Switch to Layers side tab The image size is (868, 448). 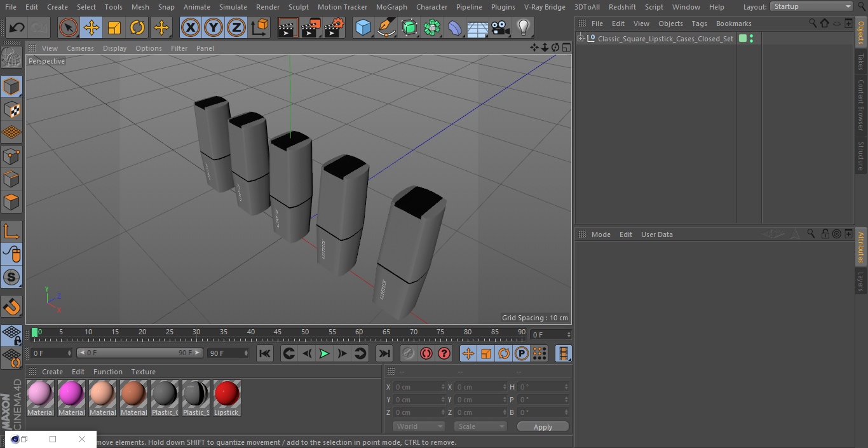861,282
